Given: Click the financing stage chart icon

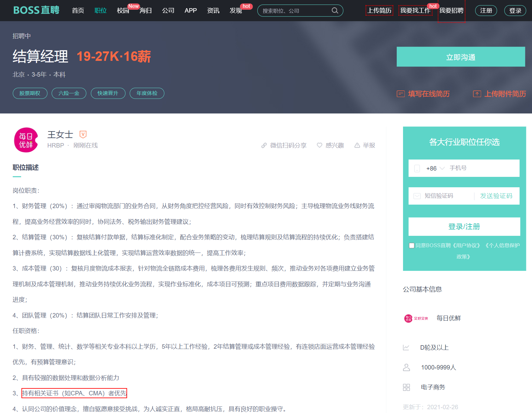Looking at the screenshot, I should tap(406, 347).
